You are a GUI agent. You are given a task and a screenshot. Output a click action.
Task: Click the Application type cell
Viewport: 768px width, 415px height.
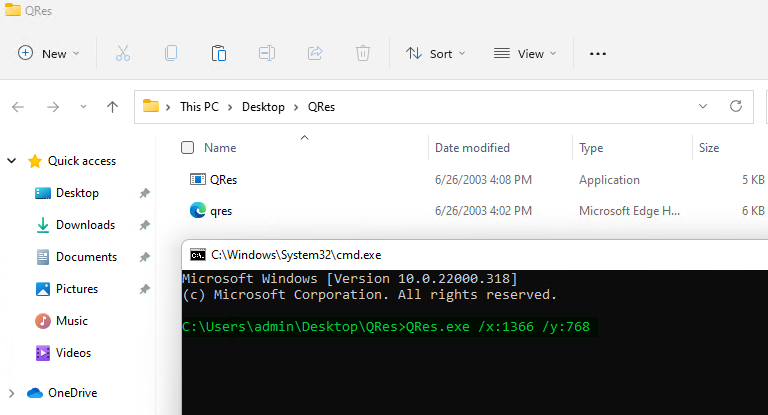tap(609, 180)
